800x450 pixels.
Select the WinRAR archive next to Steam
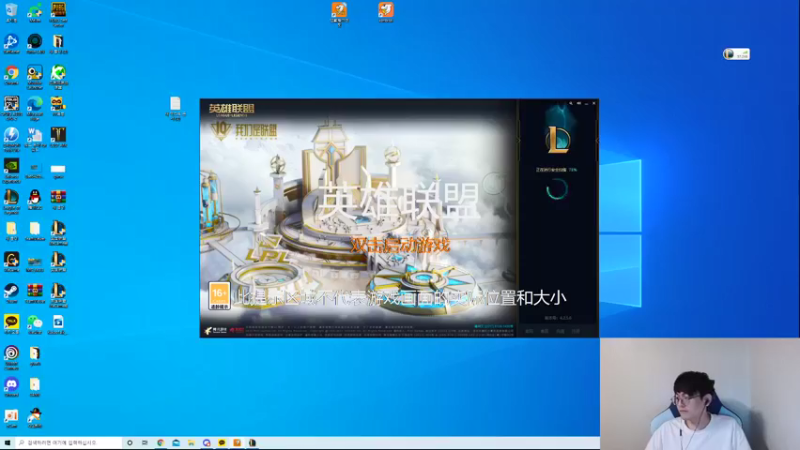tap(35, 291)
